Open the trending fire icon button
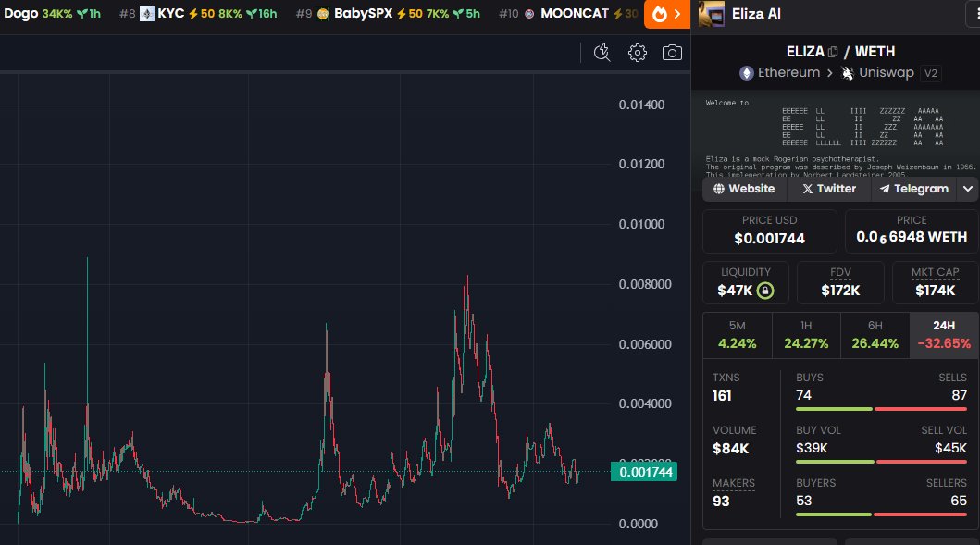The width and height of the screenshot is (980, 545). (x=667, y=14)
